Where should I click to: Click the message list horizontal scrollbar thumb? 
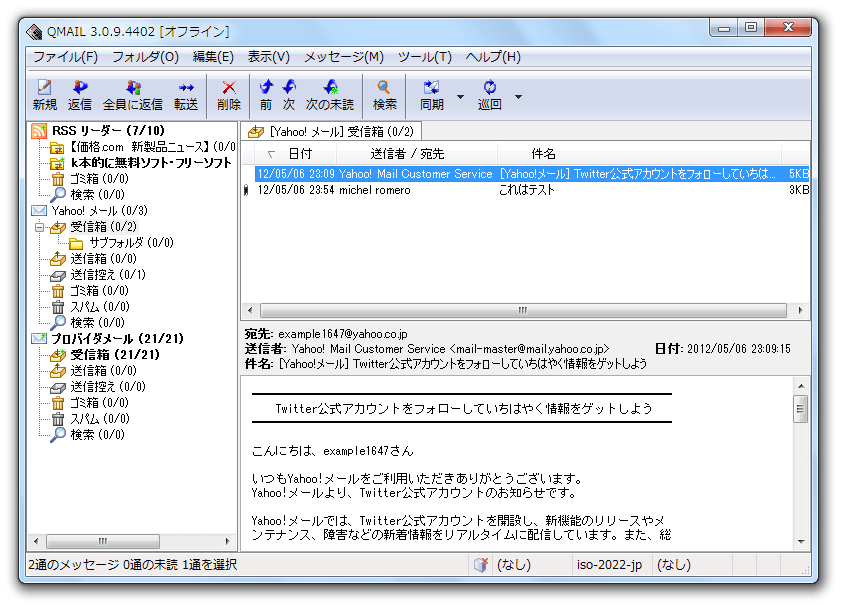point(523,310)
